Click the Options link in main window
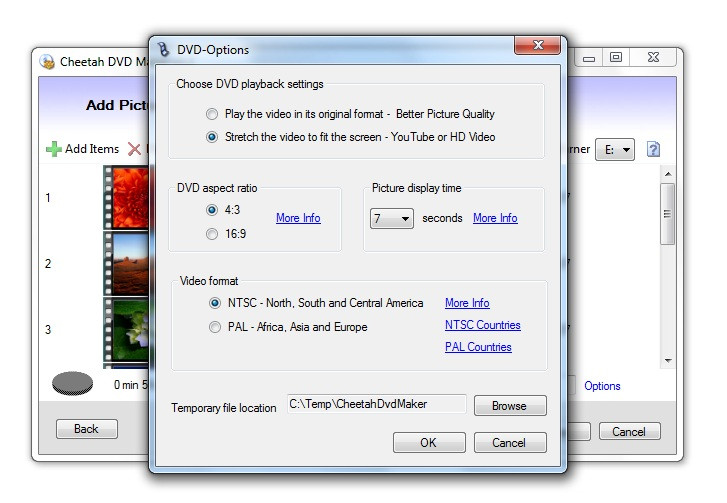Screen dimensions: 727x503 [602, 386]
